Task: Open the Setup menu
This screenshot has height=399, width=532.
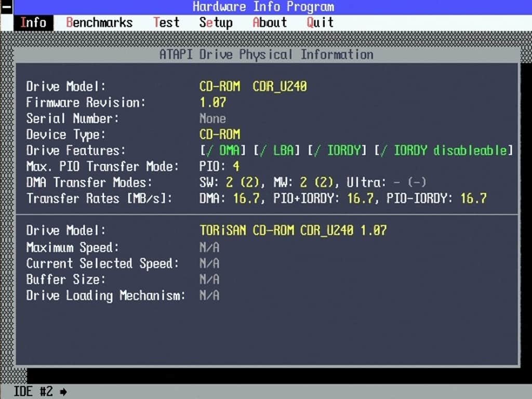Action: pos(216,23)
